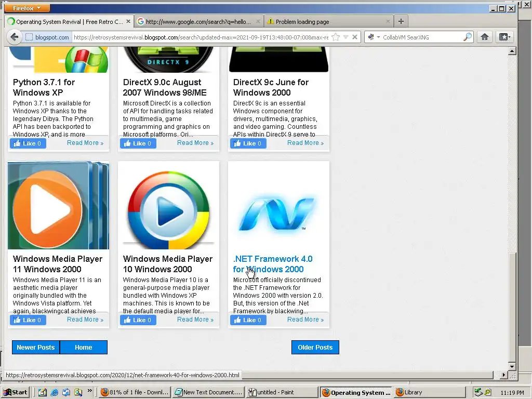Open the search engine selector dropdown

pyautogui.click(x=374, y=37)
